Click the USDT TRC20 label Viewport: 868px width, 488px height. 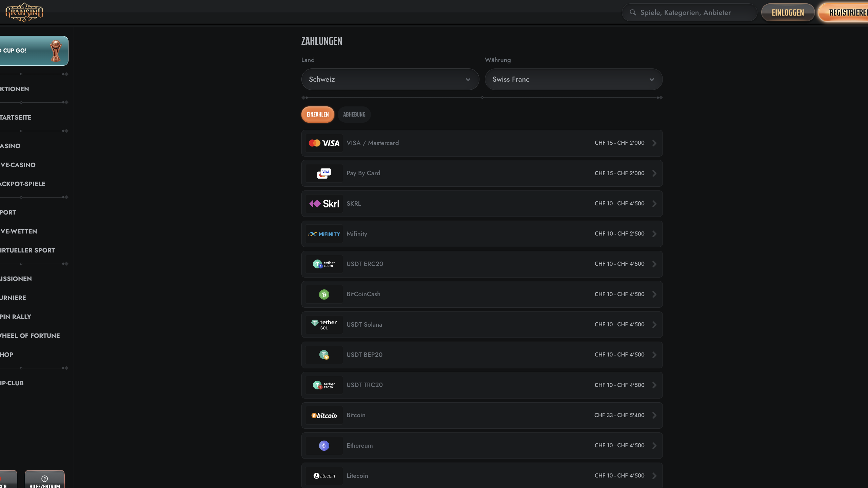tap(364, 385)
